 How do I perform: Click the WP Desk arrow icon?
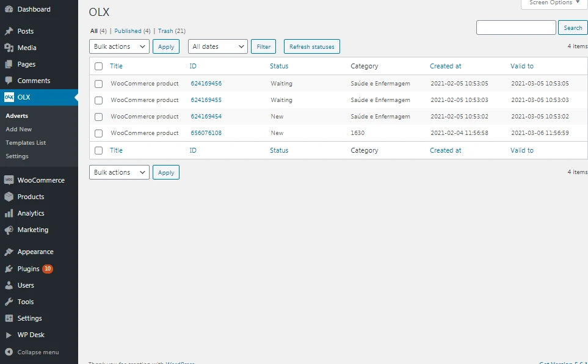tap(9, 335)
